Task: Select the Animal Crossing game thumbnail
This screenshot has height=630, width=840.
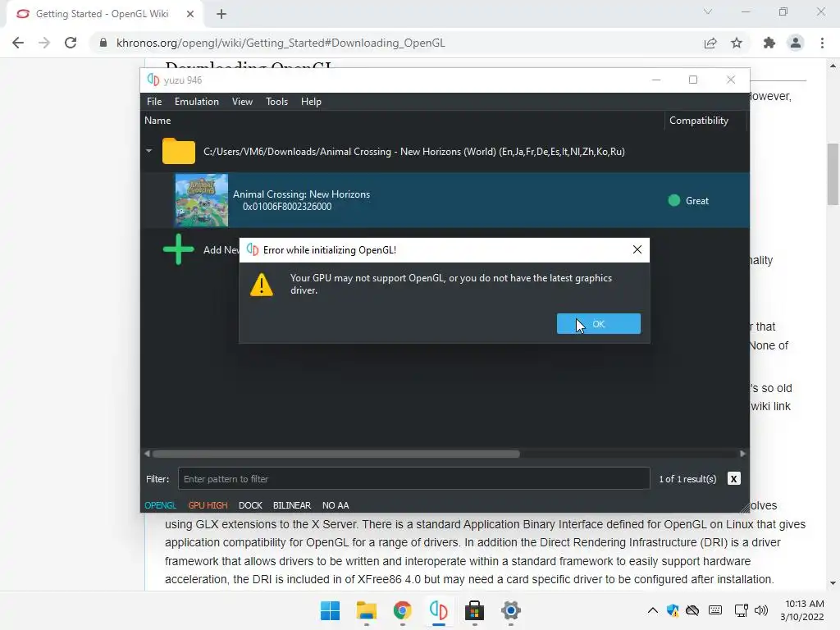Action: 202,200
